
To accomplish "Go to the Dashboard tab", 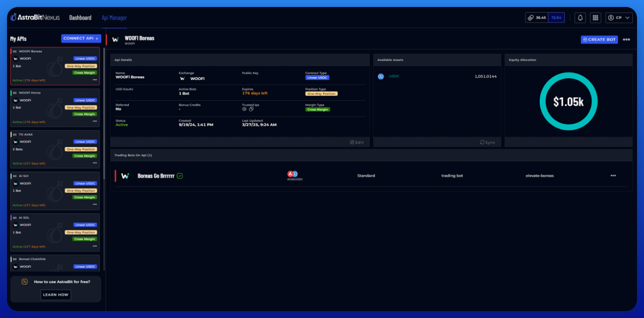I will click(x=80, y=18).
